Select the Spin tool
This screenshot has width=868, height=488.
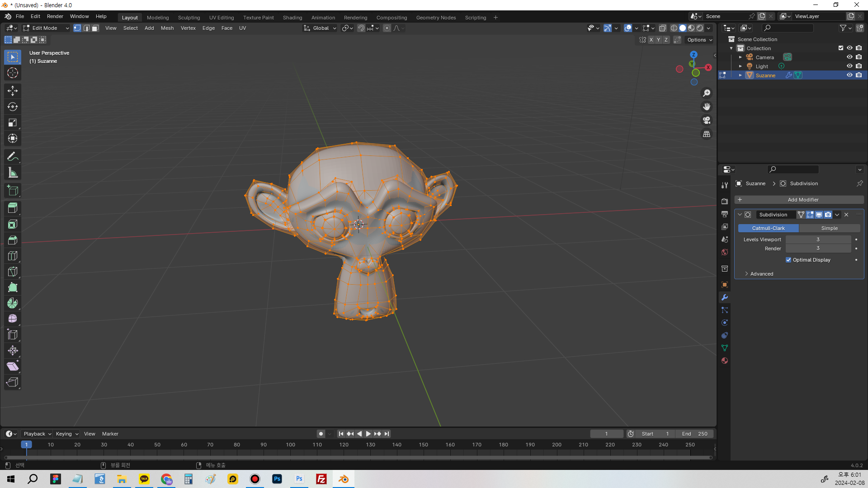tap(13, 303)
